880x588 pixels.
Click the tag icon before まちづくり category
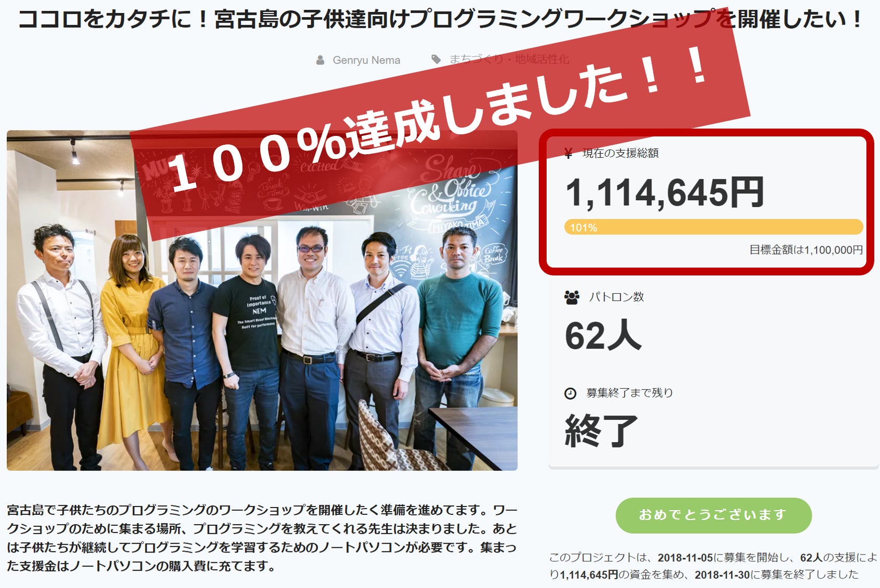click(436, 59)
